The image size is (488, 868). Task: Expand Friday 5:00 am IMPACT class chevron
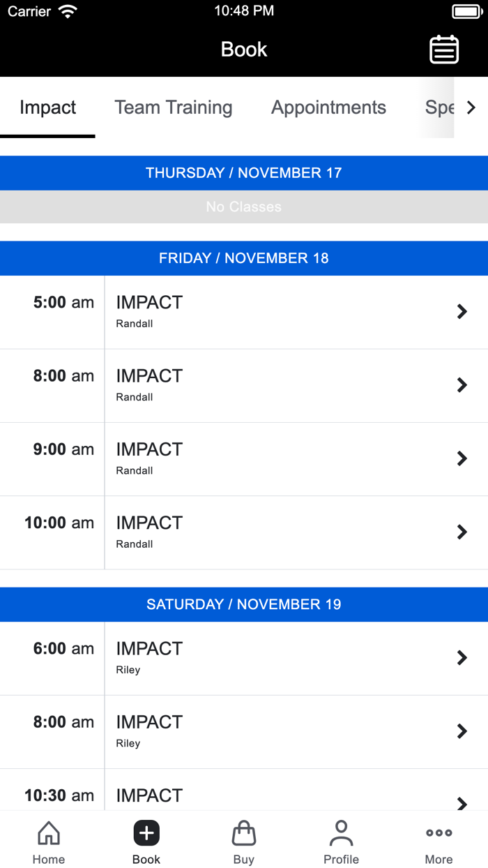462,312
